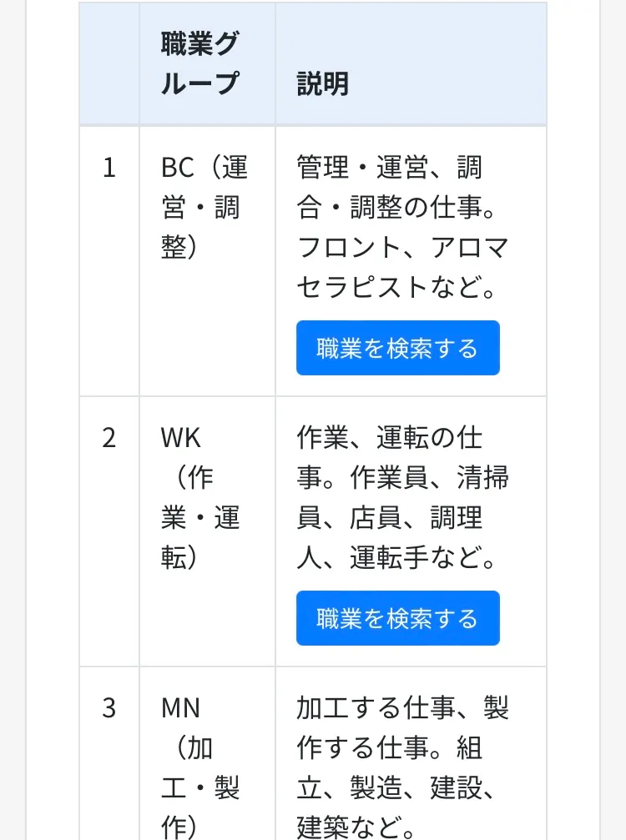Screen dimensions: 626x840
Task: Select row number 1 cell
Action: [x=109, y=261]
